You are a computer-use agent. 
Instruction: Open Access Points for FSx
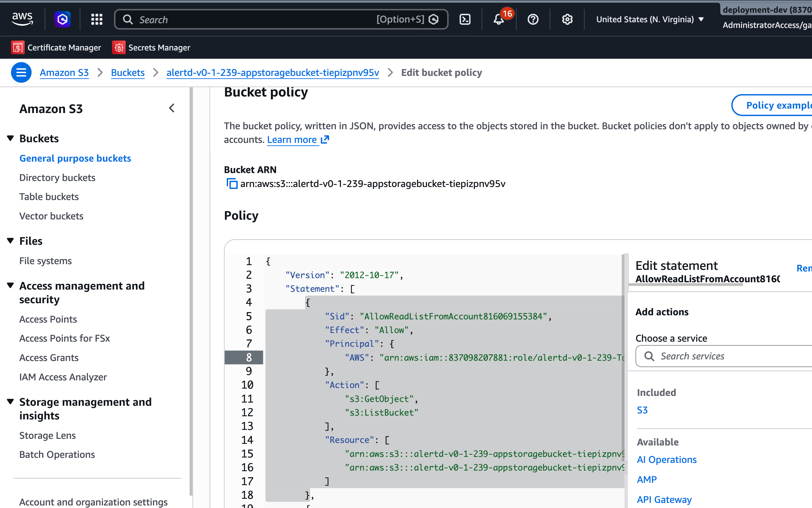point(64,338)
